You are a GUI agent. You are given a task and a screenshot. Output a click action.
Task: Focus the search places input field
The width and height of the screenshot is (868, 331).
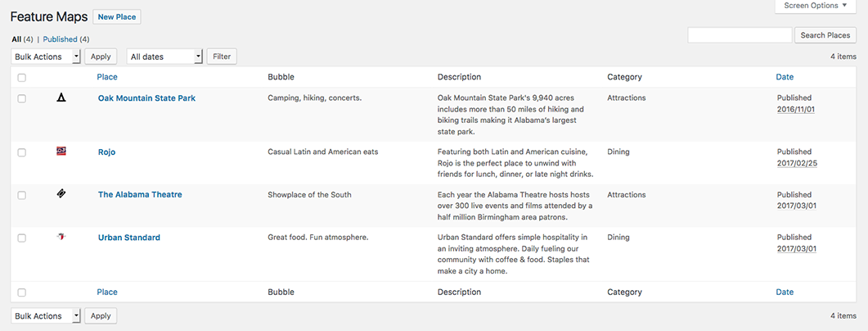click(x=740, y=35)
